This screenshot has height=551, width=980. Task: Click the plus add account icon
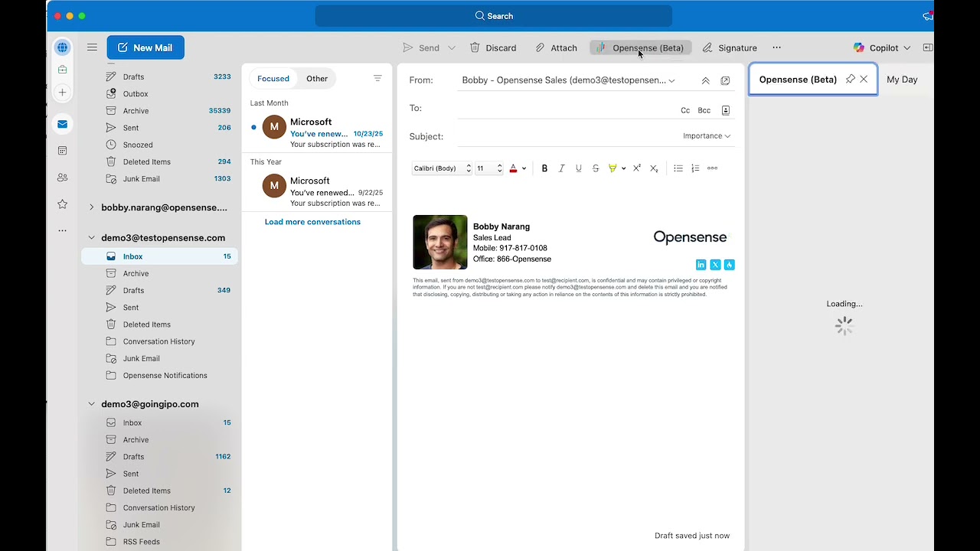pos(63,92)
